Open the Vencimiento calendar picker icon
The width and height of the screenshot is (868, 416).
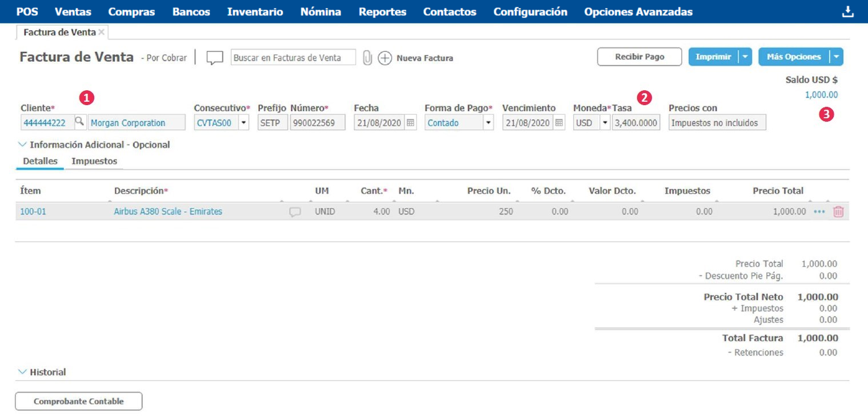pyautogui.click(x=559, y=123)
